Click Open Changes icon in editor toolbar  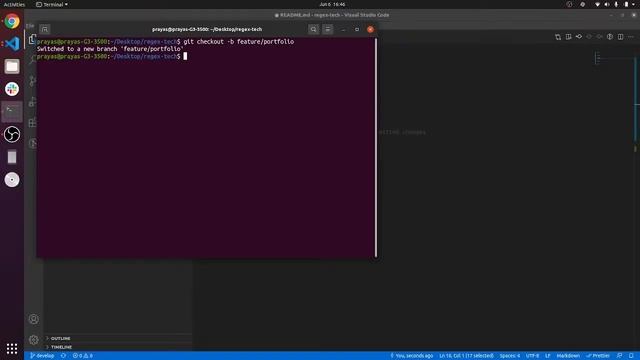tap(558, 37)
